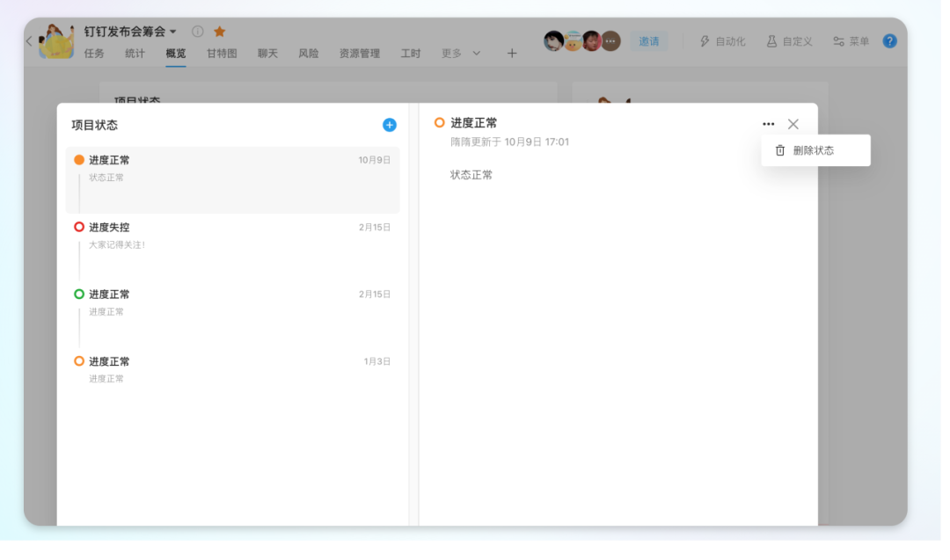Click the blue help question mark icon
The image size is (950, 560).
click(x=889, y=41)
